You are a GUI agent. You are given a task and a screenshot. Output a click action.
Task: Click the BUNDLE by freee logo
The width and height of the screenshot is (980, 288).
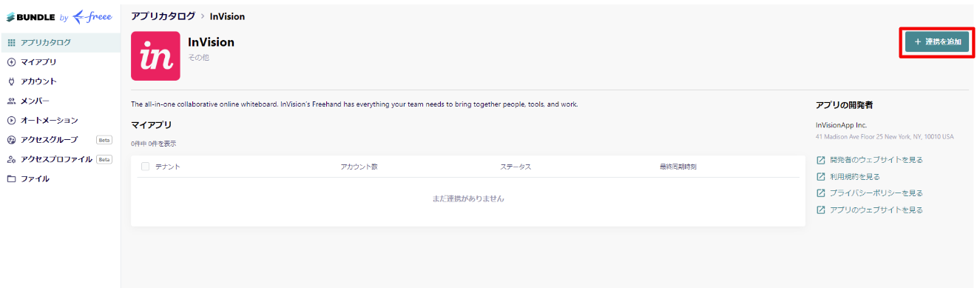pyautogui.click(x=60, y=17)
